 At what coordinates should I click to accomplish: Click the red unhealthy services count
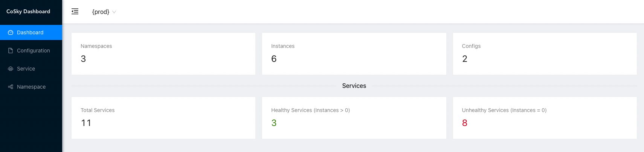[465, 123]
